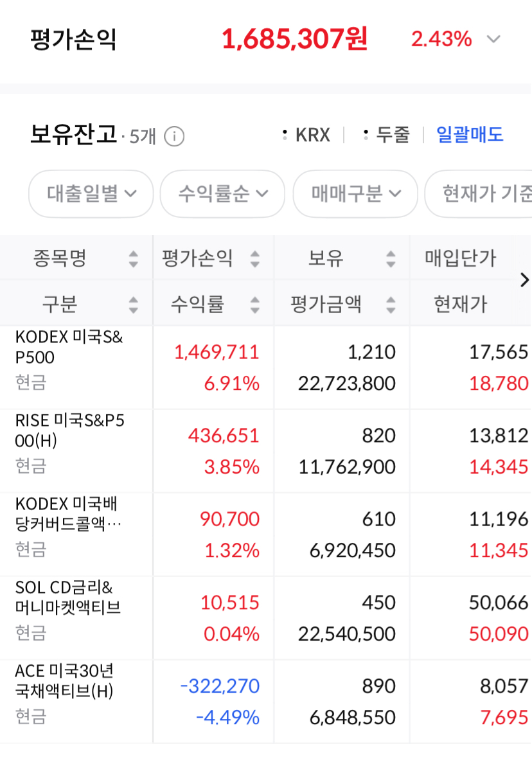Expand the 평가손익 summary chevron
Screen dimensions: 532x762
tap(493, 39)
